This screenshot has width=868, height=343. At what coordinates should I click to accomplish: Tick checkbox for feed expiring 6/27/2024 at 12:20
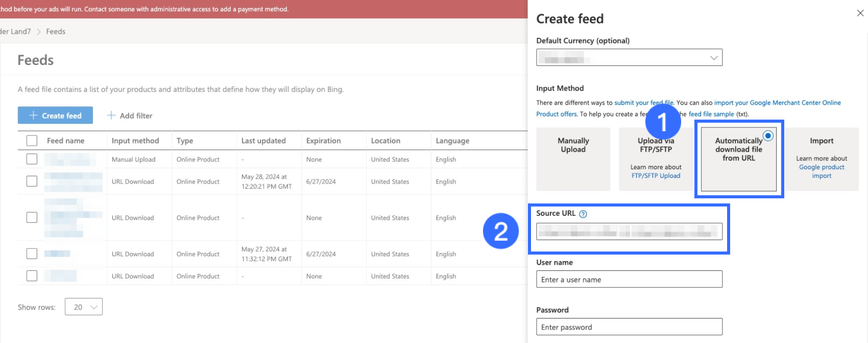[32, 181]
